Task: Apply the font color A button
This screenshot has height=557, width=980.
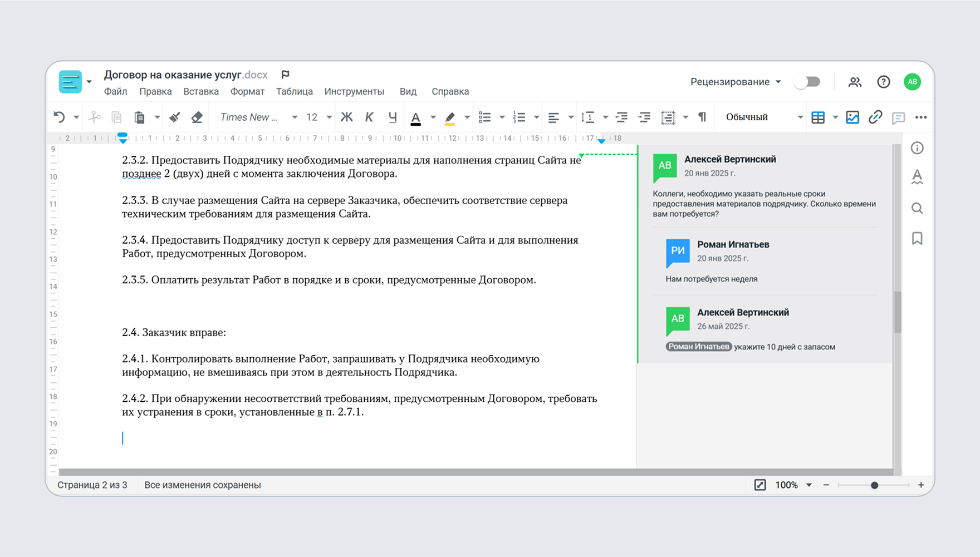Action: pyautogui.click(x=415, y=117)
